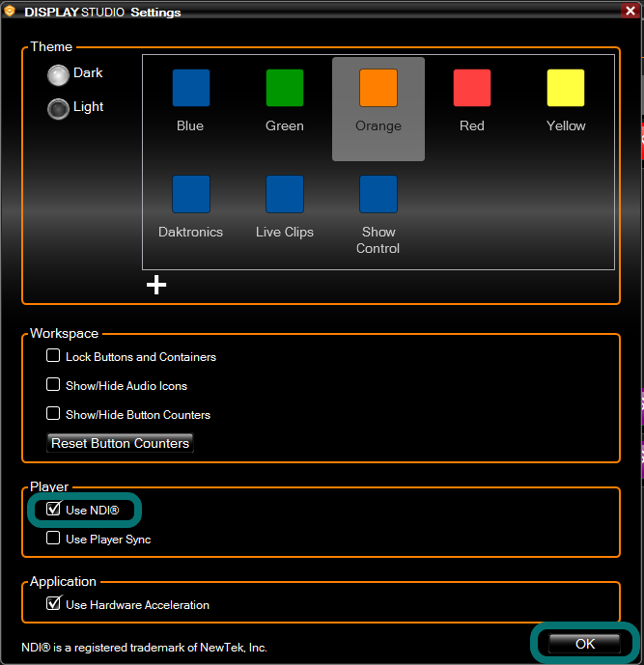The height and width of the screenshot is (665, 644).
Task: Select the Dark theme radio button
Action: coord(59,74)
